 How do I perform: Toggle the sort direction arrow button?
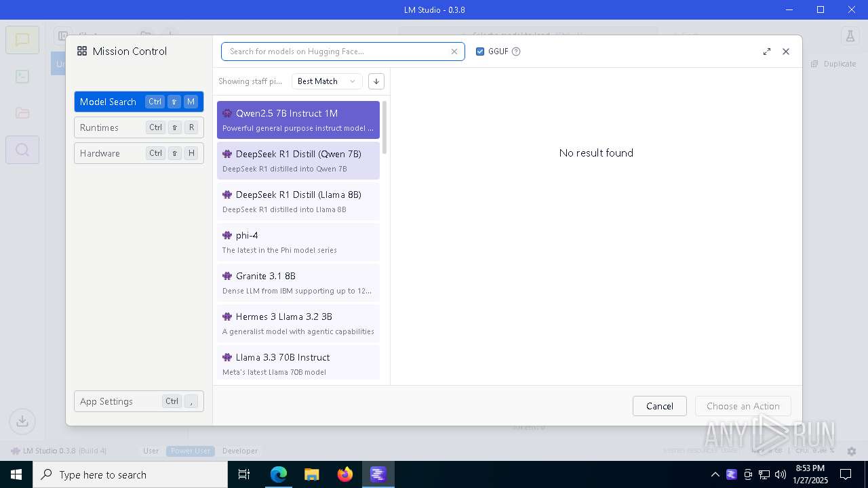click(376, 81)
